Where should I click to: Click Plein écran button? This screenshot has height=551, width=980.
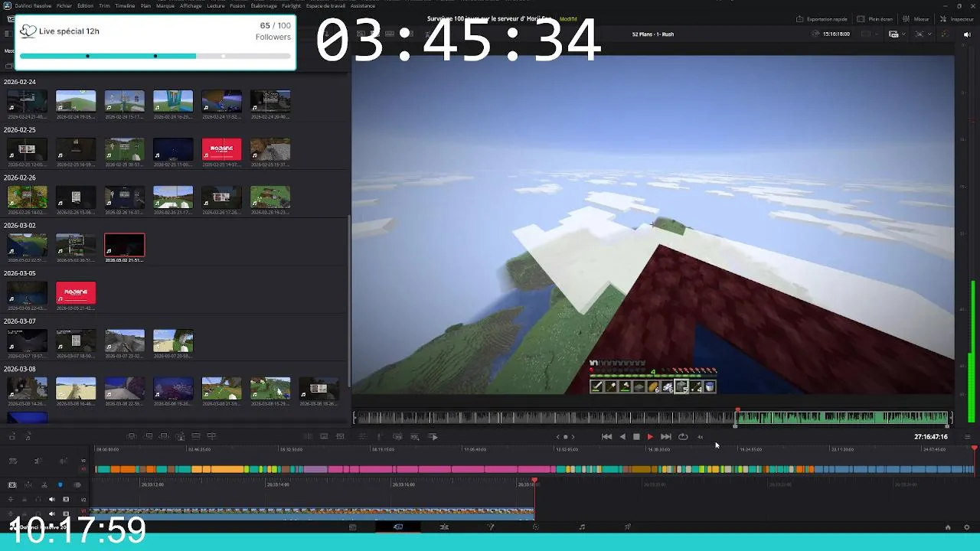(875, 19)
